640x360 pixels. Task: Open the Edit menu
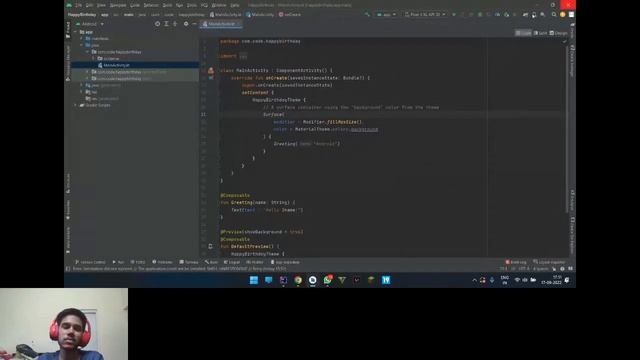click(89, 5)
